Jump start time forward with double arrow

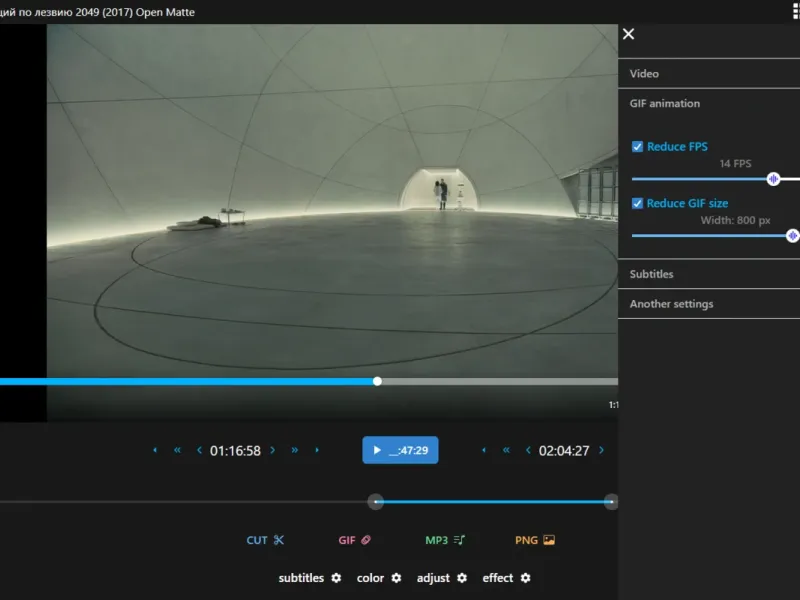[294, 450]
